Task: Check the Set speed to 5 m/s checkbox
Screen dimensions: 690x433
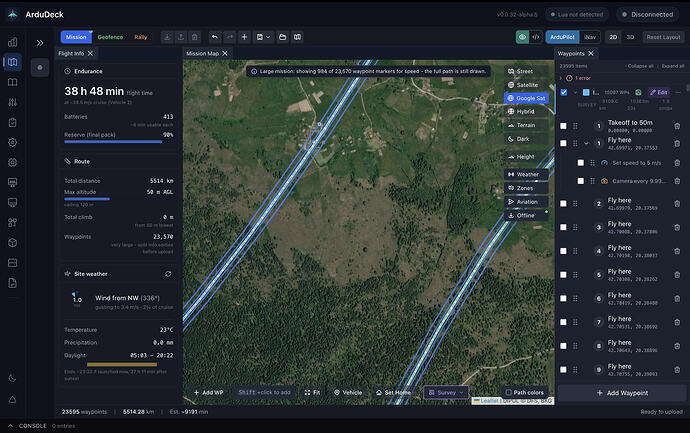Action: pos(581,163)
